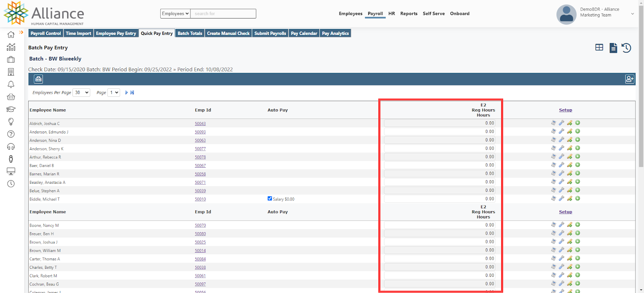644x293 pixels.
Task: Open the Self Serve top menu
Action: coord(434,14)
